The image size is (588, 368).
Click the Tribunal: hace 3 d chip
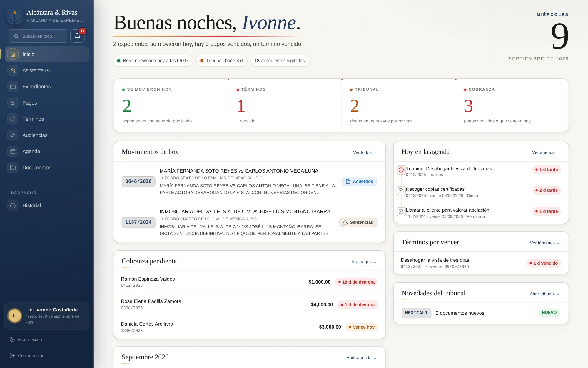pyautogui.click(x=222, y=61)
